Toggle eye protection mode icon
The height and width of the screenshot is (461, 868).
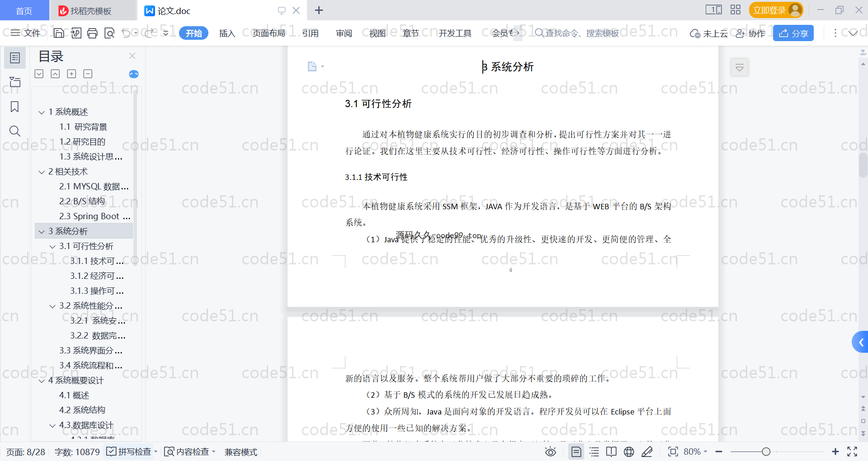pos(550,452)
